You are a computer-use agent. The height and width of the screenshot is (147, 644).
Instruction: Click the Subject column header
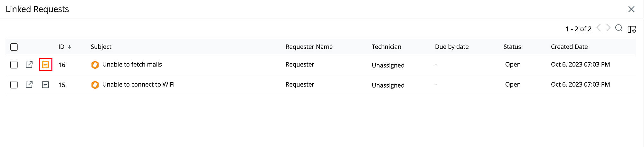101,47
